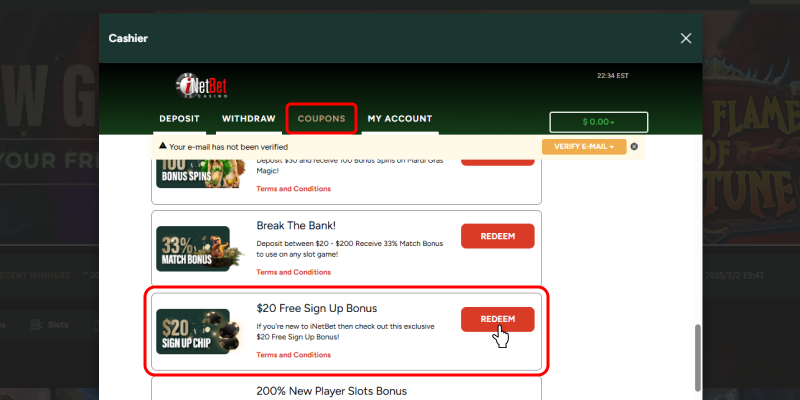The image size is (800, 400).
Task: Click the 'Cashier' dialog title
Action: 128,38
